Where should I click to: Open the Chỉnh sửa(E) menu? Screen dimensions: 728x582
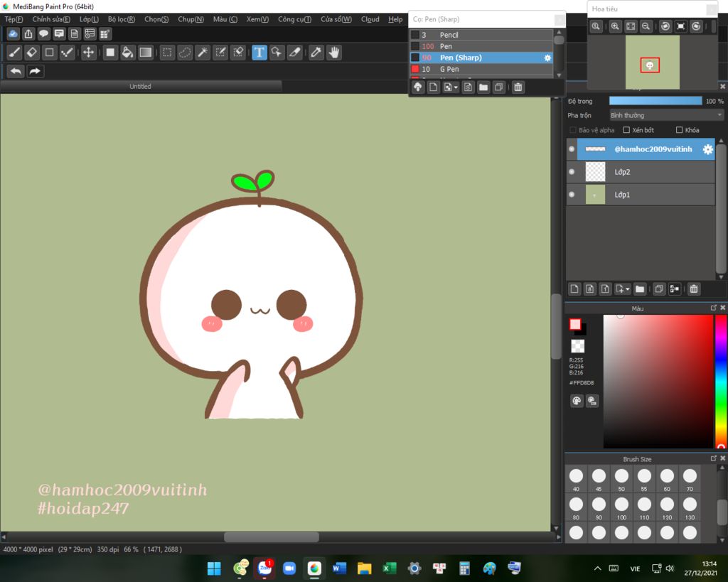point(51,19)
